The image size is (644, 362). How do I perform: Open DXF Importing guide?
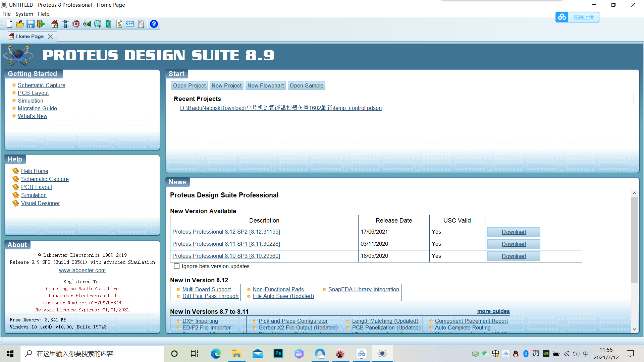(x=200, y=321)
